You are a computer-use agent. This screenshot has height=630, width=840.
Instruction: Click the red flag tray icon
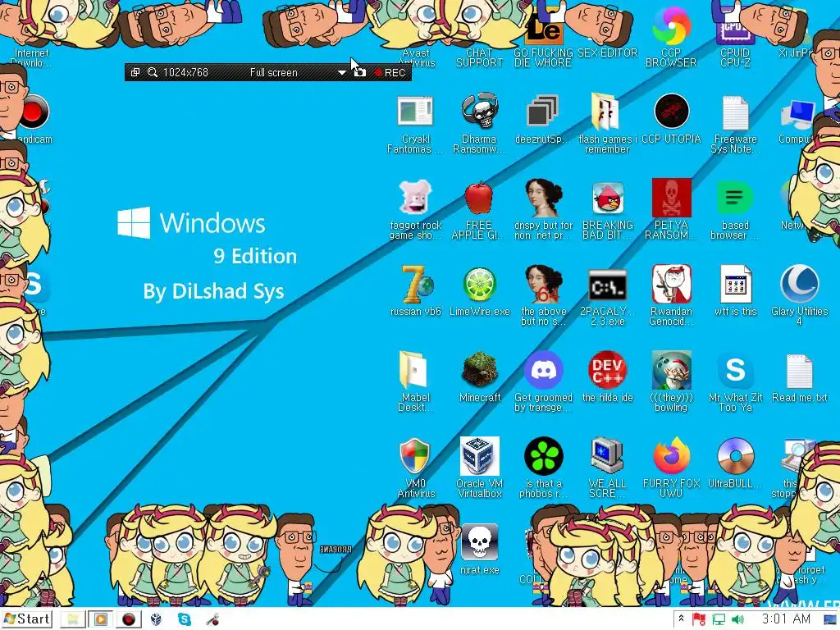click(699, 620)
